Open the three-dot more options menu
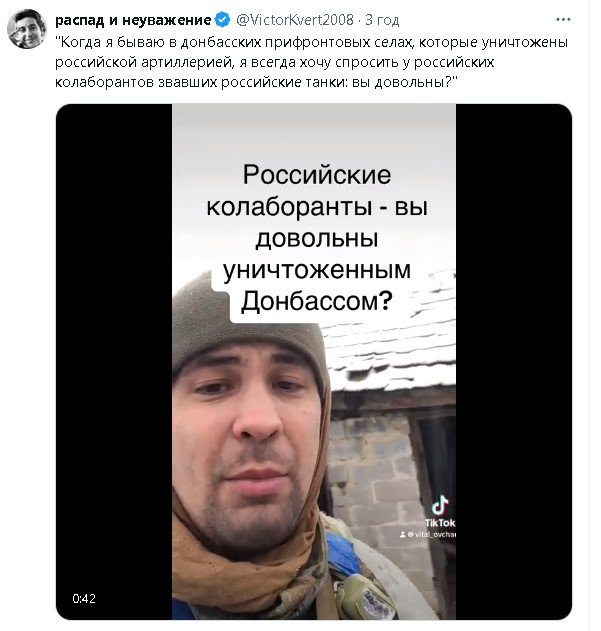This screenshot has height=631, width=601. coord(563,19)
